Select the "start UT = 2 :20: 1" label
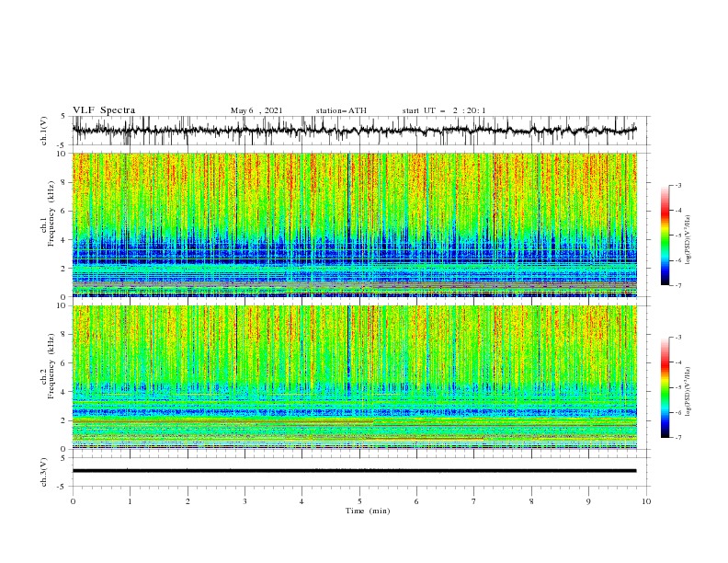The image size is (728, 563). point(444,110)
